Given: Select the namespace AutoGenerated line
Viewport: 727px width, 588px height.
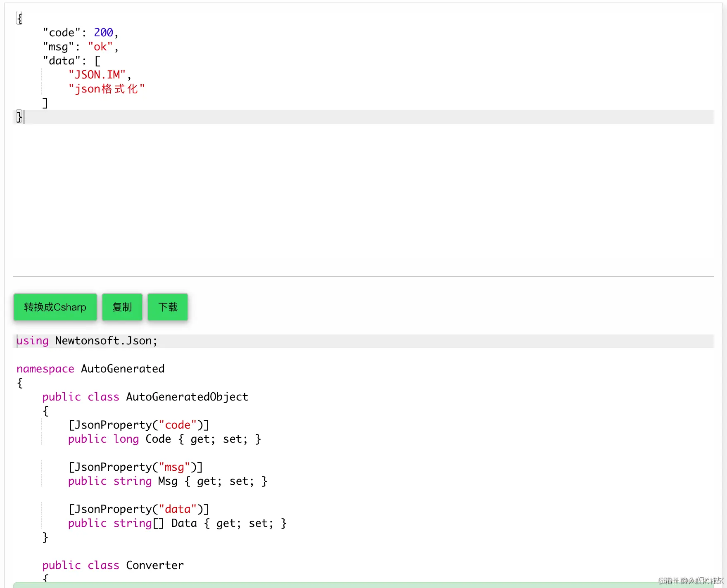Looking at the screenshot, I should (90, 369).
